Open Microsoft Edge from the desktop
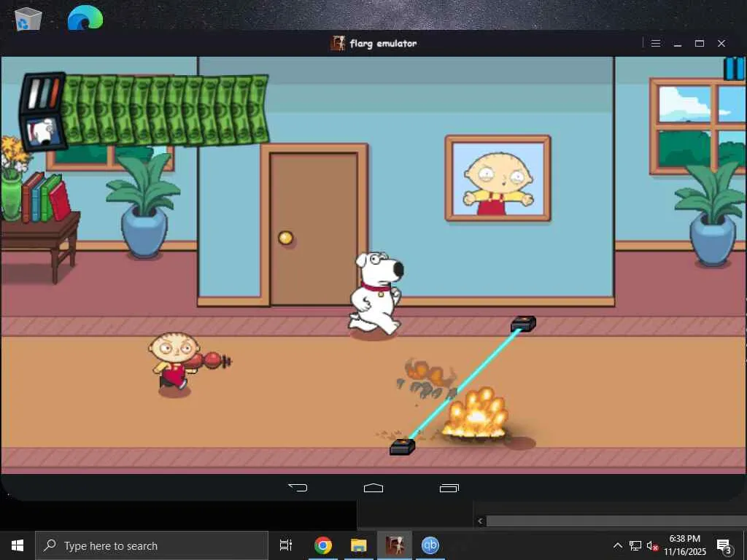Screen dimensions: 747x560 (85, 18)
